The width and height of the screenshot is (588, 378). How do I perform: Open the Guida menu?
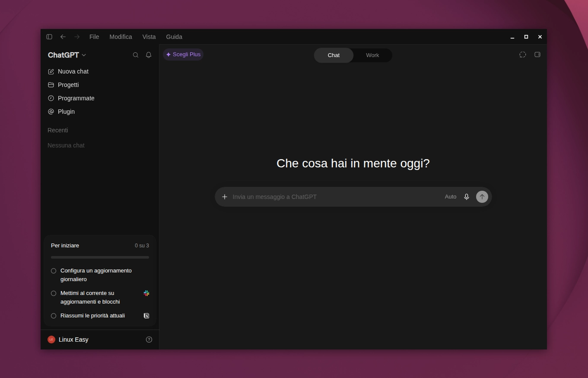[x=174, y=37]
